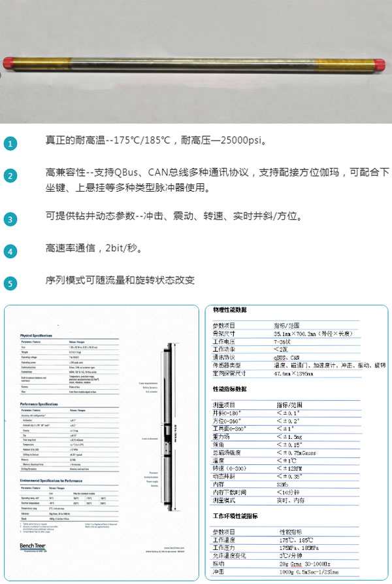This screenshot has height=584, width=392.
Task: Click the numbered circle 3 icon
Action: pos(11,218)
